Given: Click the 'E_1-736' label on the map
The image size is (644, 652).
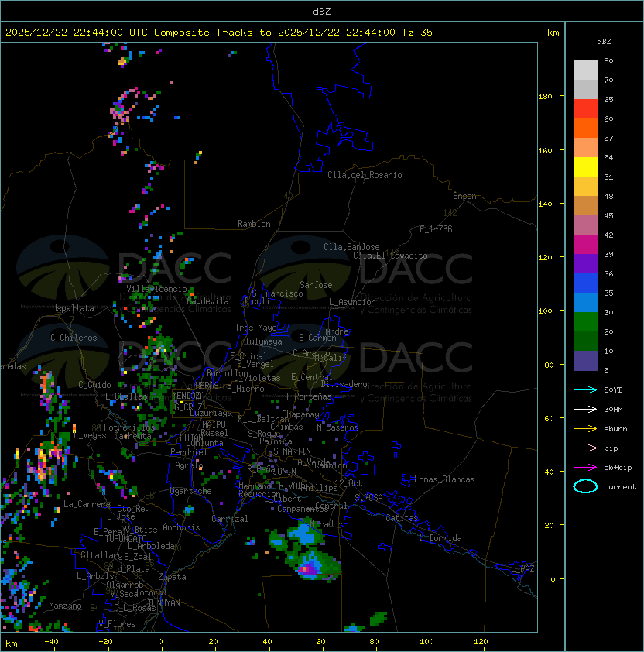Looking at the screenshot, I should (x=436, y=229).
